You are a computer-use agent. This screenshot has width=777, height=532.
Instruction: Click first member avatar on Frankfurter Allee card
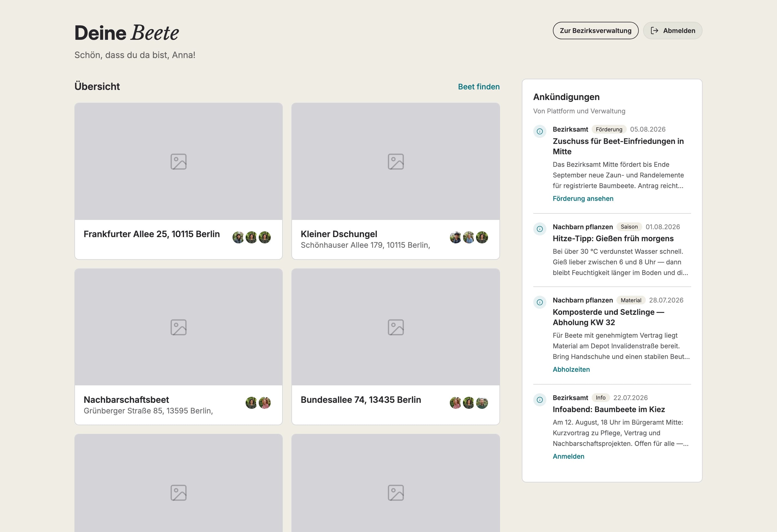(x=238, y=237)
